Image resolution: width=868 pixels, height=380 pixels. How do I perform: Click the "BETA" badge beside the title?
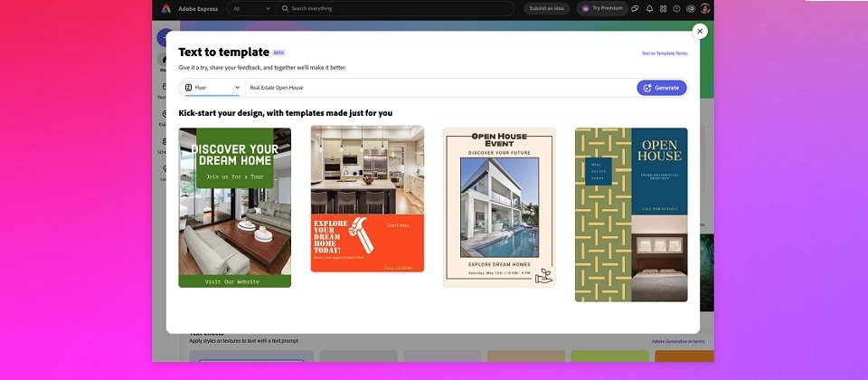coord(278,52)
